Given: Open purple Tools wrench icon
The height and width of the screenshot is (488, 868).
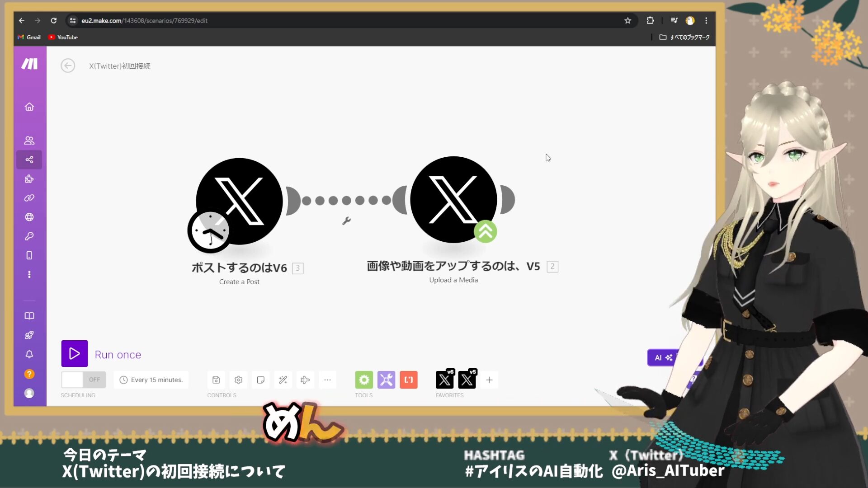Looking at the screenshot, I should coord(387,380).
